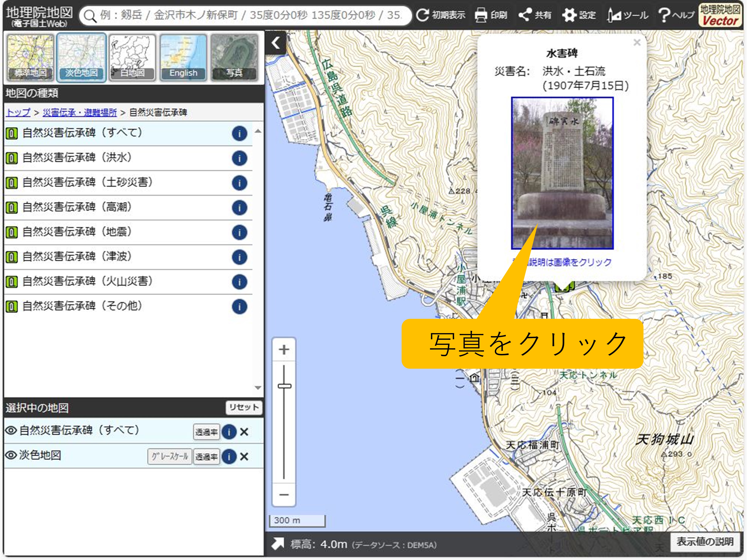Select 自然災害伝承碑（すべて）layer in list
This screenshot has width=747, height=560.
pyautogui.click(x=128, y=133)
